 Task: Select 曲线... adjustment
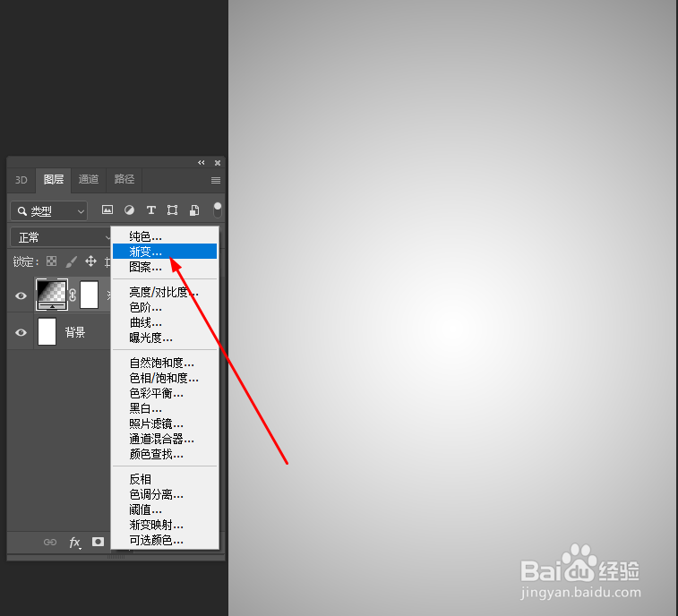click(165, 322)
